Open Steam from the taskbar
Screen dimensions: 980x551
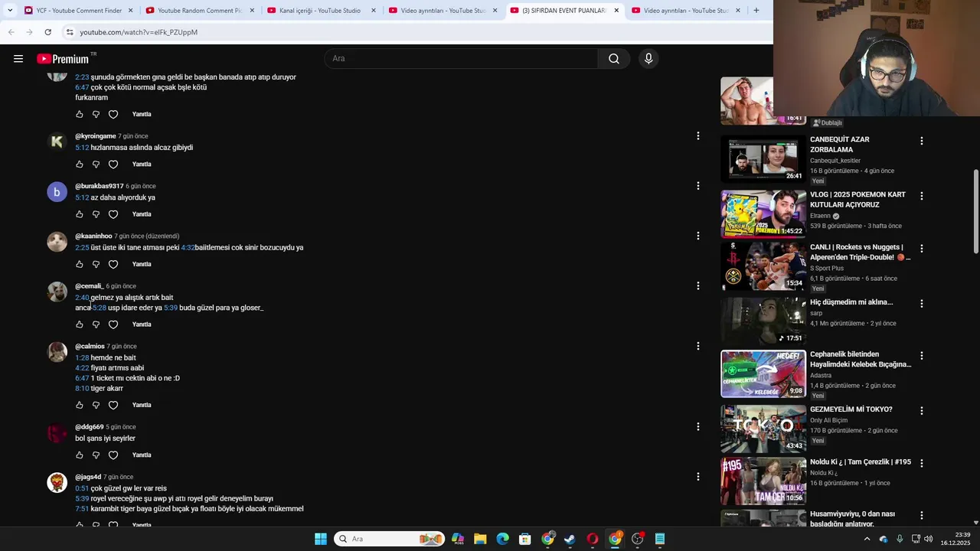click(x=570, y=539)
